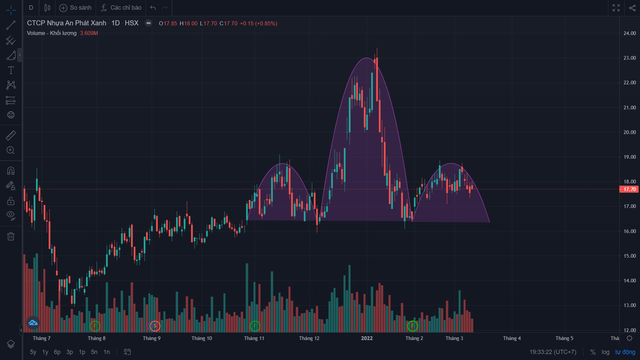Click the 19:33:22 (UTC+7) timezone
Viewport: 640px width, 360px height.
coord(553,352)
